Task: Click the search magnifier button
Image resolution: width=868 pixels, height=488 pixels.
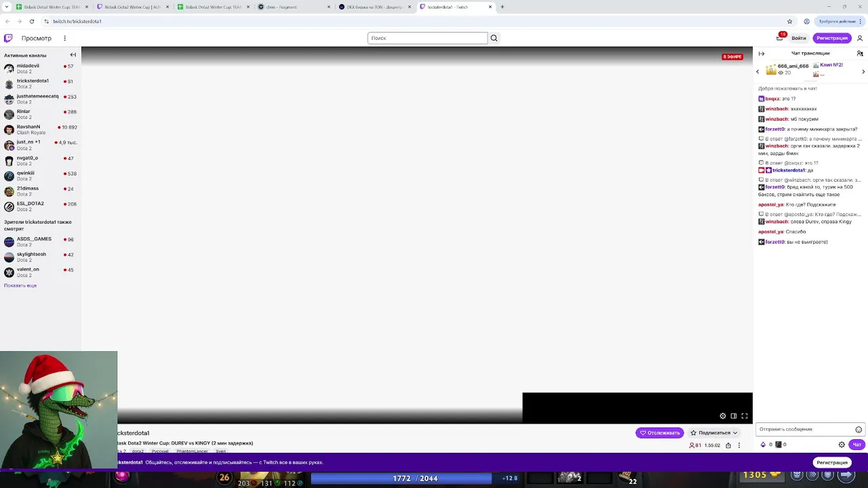Action: click(494, 38)
